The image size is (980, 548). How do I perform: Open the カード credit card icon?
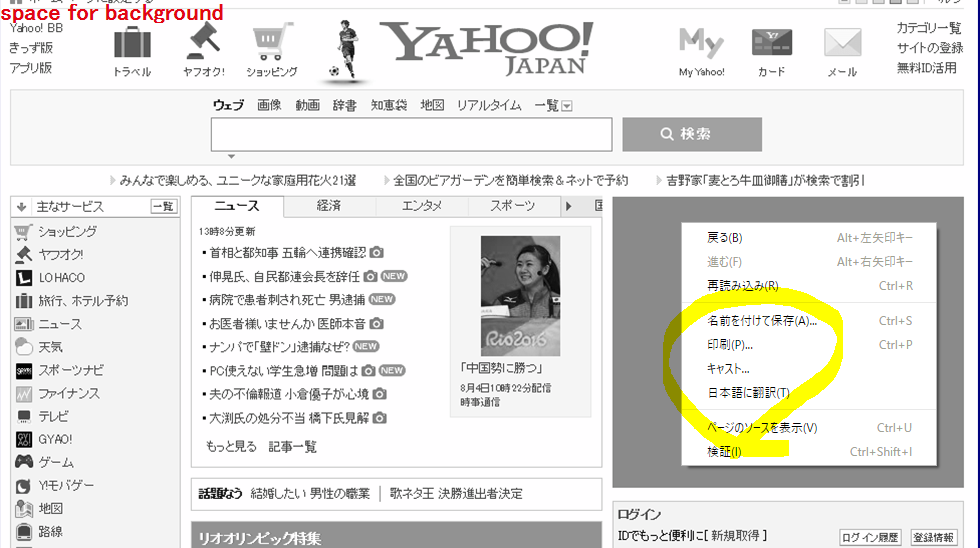[772, 42]
